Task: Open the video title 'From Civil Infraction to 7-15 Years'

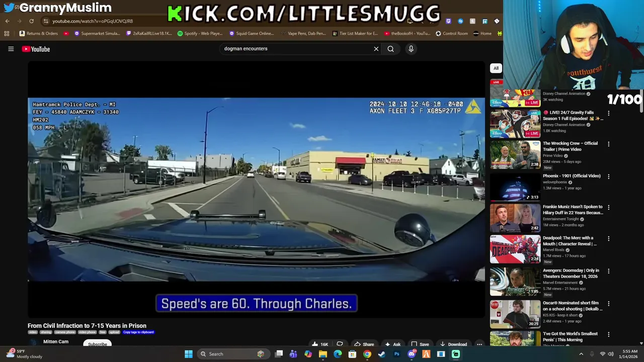Action: 87,326
